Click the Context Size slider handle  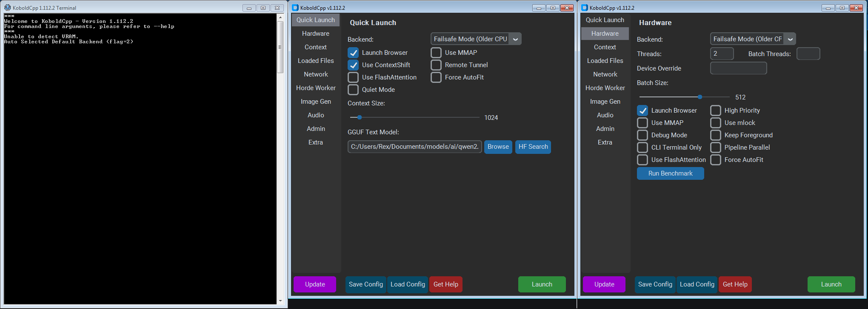click(360, 117)
